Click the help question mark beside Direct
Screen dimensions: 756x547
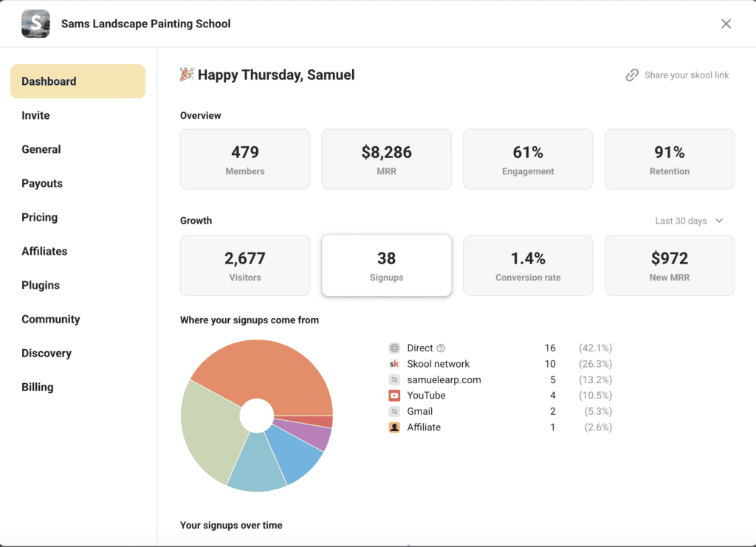coord(441,348)
